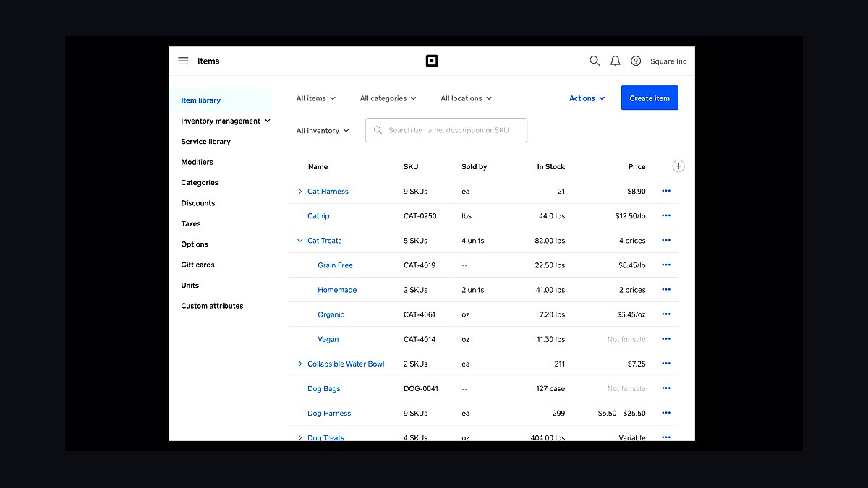Viewport: 868px width, 488px height.
Task: Open the Grain Free variation link
Action: (x=335, y=265)
